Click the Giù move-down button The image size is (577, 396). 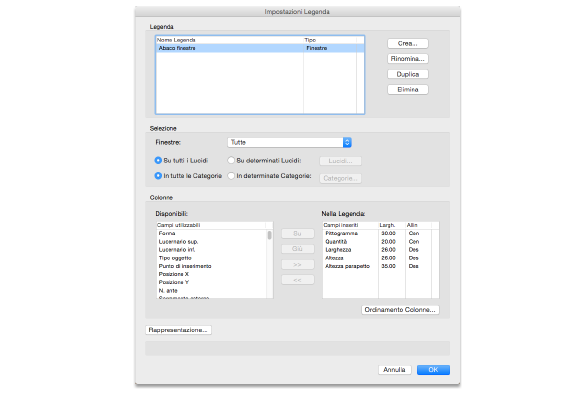(x=298, y=249)
